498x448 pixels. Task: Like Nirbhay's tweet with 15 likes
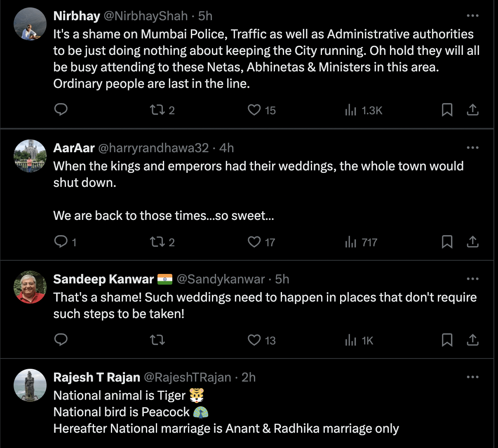(254, 110)
